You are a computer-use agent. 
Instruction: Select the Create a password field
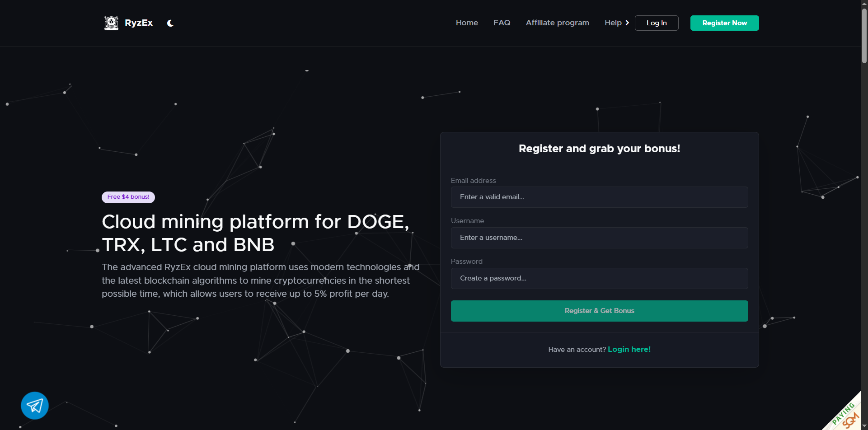pyautogui.click(x=599, y=278)
